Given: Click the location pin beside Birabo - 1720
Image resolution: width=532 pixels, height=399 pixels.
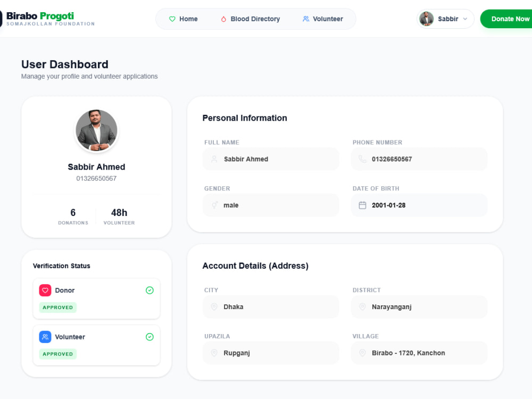Looking at the screenshot, I should pos(362,353).
